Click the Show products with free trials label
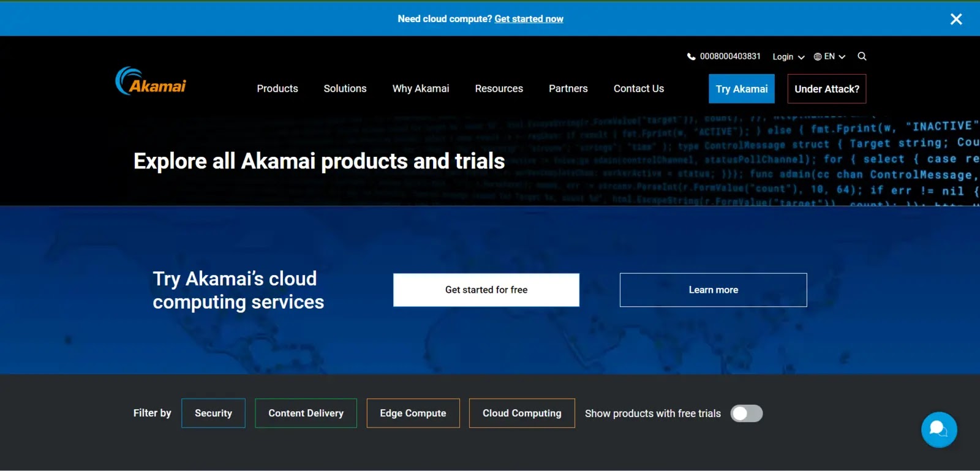Image resolution: width=980 pixels, height=471 pixels. (653, 413)
